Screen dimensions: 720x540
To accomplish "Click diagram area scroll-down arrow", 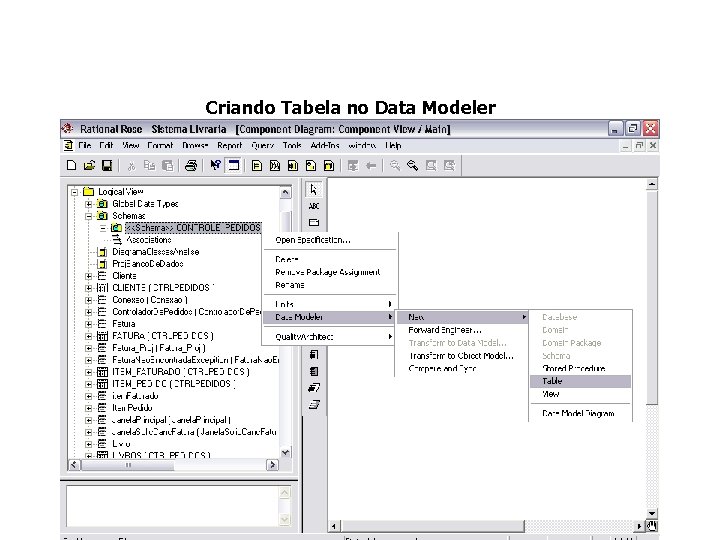I will (652, 513).
